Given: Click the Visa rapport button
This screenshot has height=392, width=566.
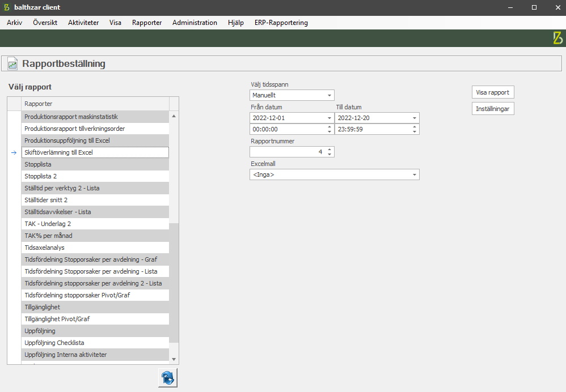Looking at the screenshot, I should [492, 92].
